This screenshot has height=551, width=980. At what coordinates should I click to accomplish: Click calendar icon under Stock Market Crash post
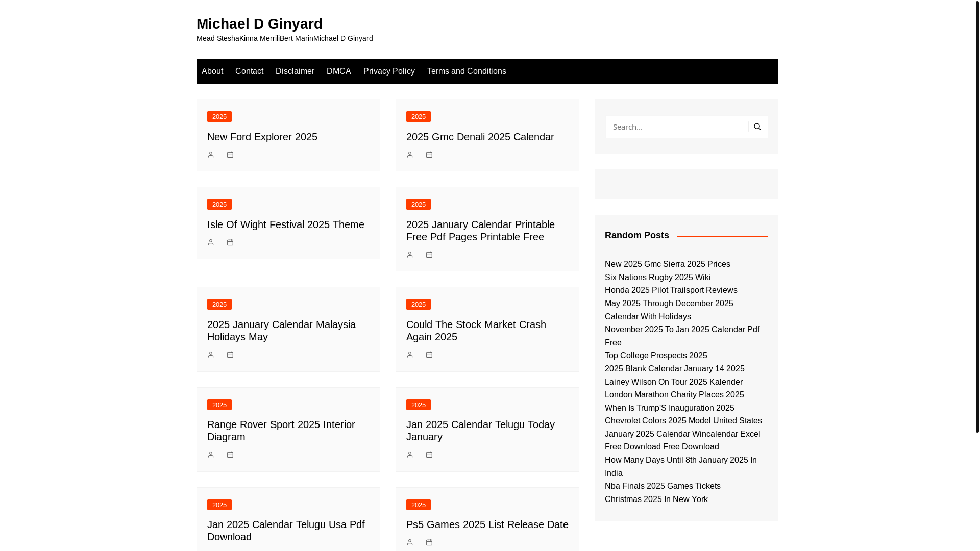coord(429,355)
